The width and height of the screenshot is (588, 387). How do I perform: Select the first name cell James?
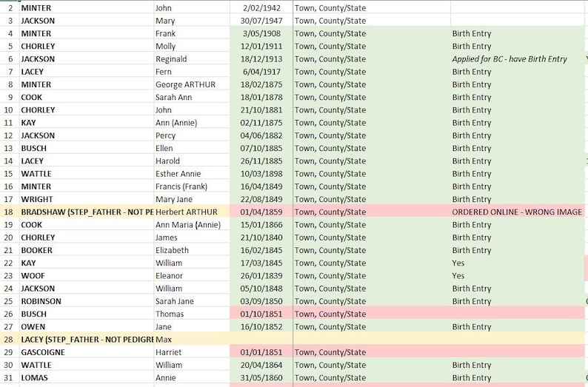(192, 238)
